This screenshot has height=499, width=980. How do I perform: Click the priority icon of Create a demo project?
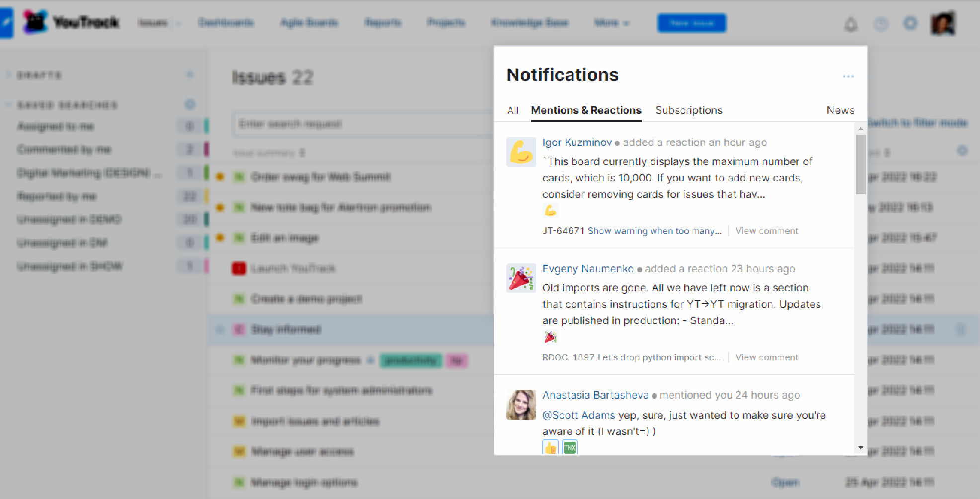point(239,299)
